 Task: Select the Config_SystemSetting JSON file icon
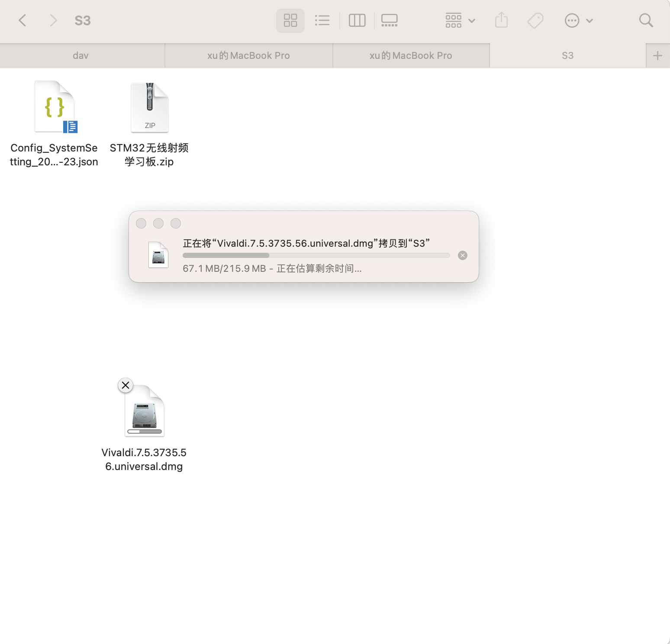pyautogui.click(x=55, y=107)
